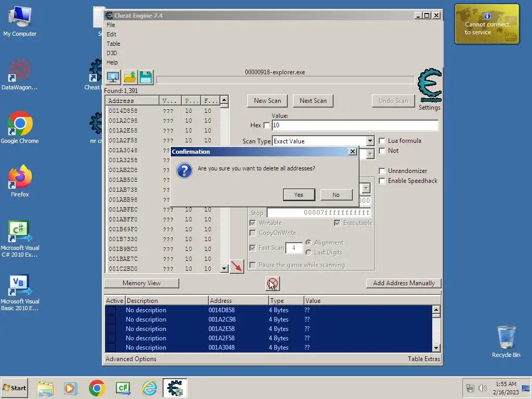Open the Recycle Bin
This screenshot has height=399, width=532.
coord(506,342)
